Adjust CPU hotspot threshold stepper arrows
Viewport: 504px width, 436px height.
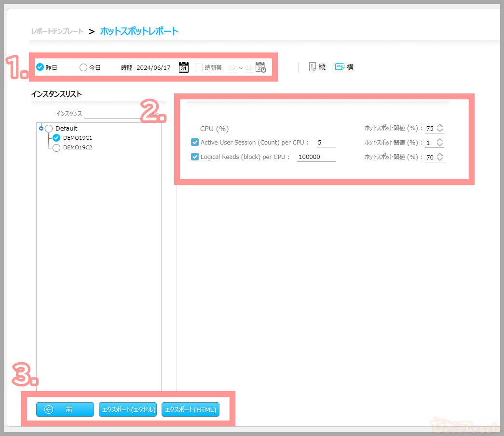[x=440, y=128]
